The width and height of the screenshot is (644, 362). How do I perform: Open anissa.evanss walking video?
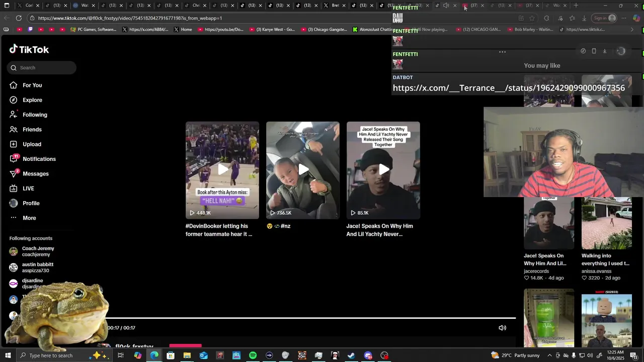pyautogui.click(x=607, y=223)
